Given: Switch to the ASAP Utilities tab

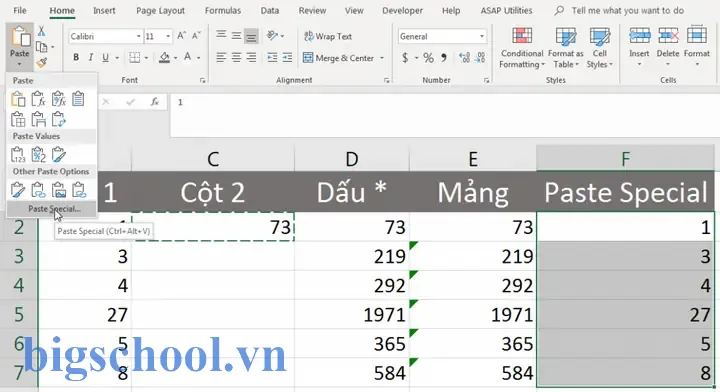Looking at the screenshot, I should (506, 10).
